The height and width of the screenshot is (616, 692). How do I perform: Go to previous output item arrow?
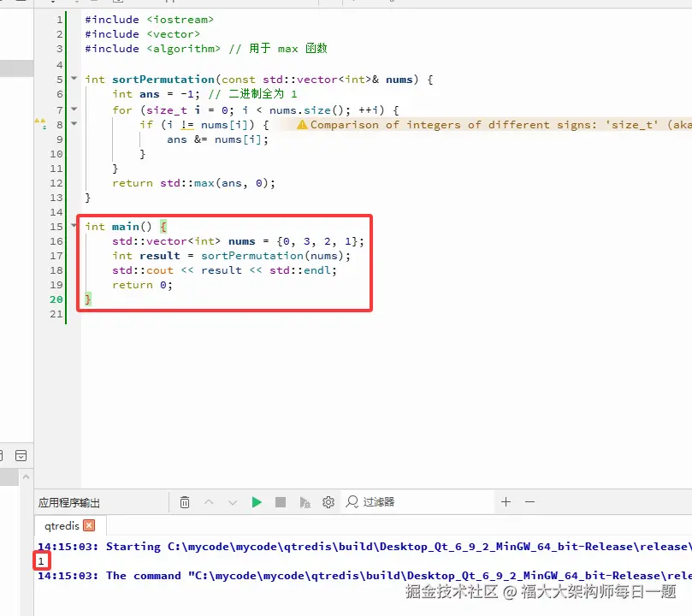209,502
